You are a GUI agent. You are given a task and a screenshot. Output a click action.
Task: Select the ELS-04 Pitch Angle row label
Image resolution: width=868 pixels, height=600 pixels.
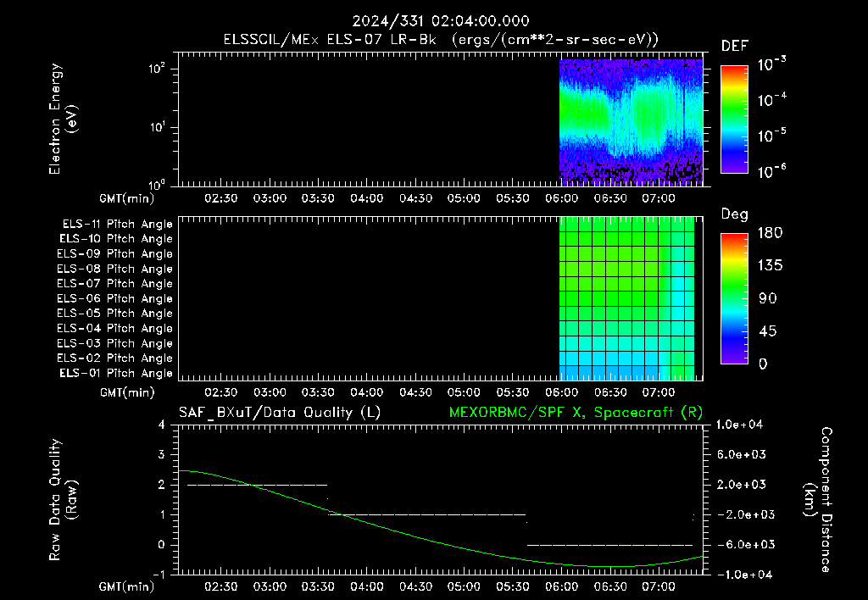(114, 329)
